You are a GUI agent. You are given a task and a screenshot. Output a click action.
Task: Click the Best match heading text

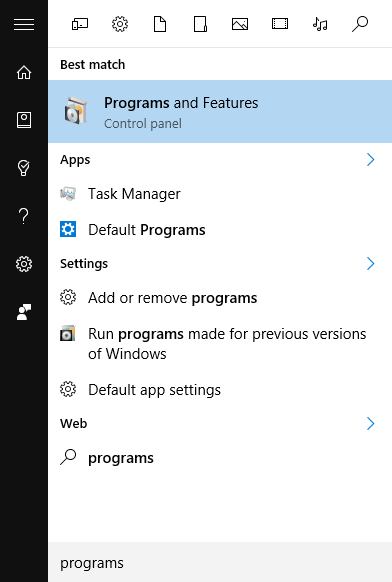pyautogui.click(x=92, y=65)
